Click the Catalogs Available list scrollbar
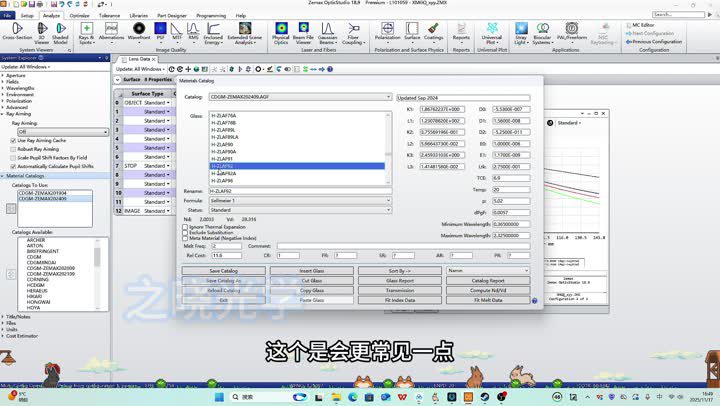This screenshot has width=720, height=406. pos(97,273)
